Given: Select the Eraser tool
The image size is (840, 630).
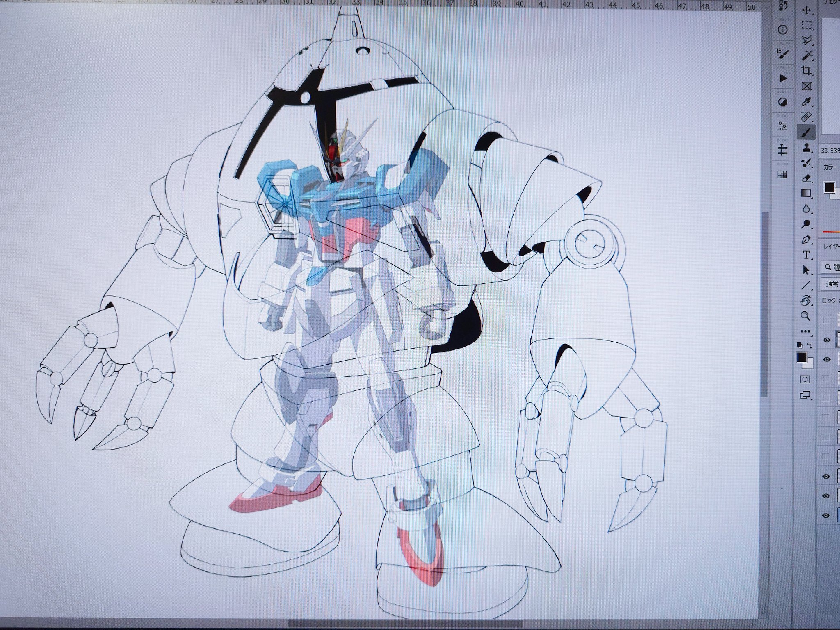Looking at the screenshot, I should (x=806, y=178).
